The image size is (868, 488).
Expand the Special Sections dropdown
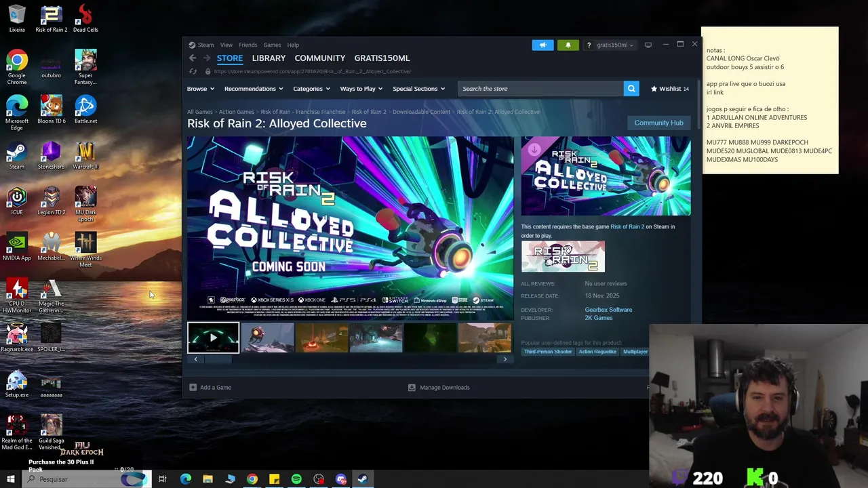click(x=418, y=89)
